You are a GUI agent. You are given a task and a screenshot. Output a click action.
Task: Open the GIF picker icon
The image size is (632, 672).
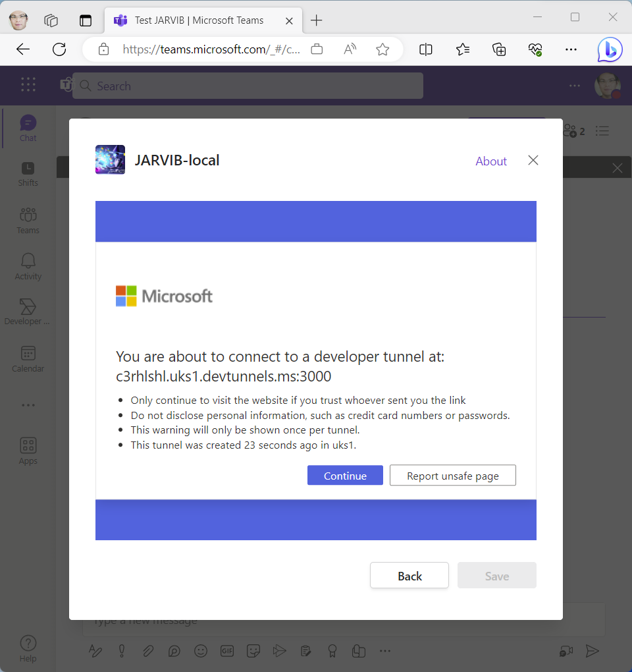coord(227,651)
